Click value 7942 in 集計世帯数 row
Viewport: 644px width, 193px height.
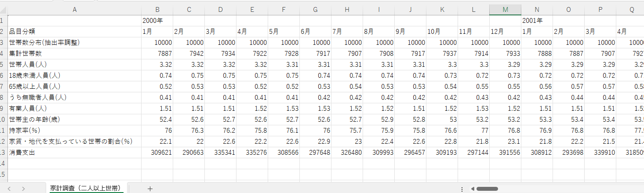(x=189, y=54)
